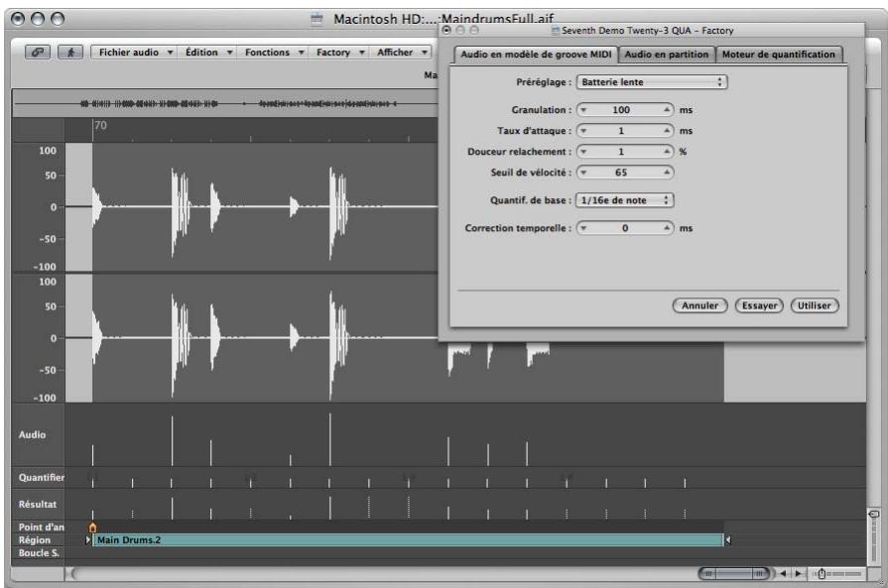The width and height of the screenshot is (888, 588).
Task: Open the Préréglage dropdown showing Batterie lente
Action: 652,82
